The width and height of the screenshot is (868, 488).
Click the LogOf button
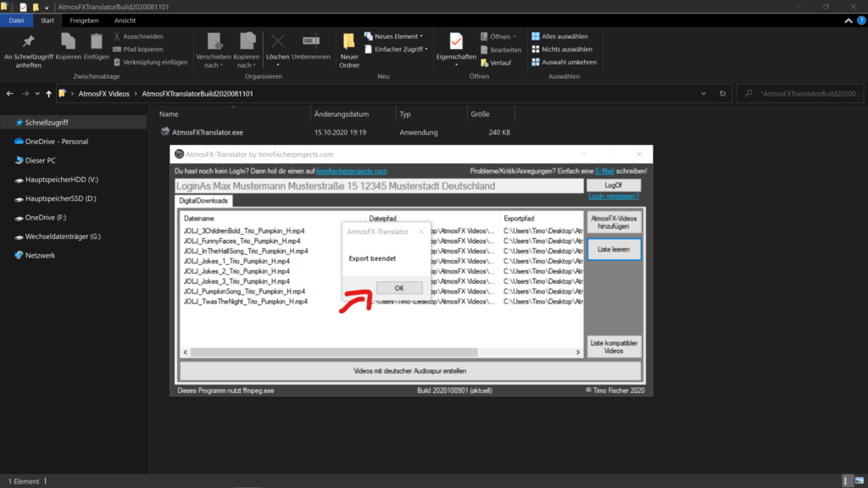pyautogui.click(x=614, y=186)
